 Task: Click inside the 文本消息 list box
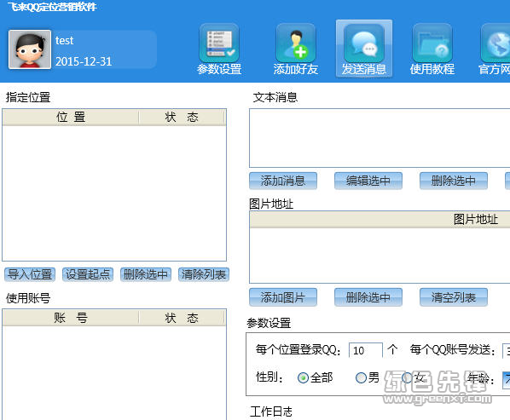tap(380, 138)
